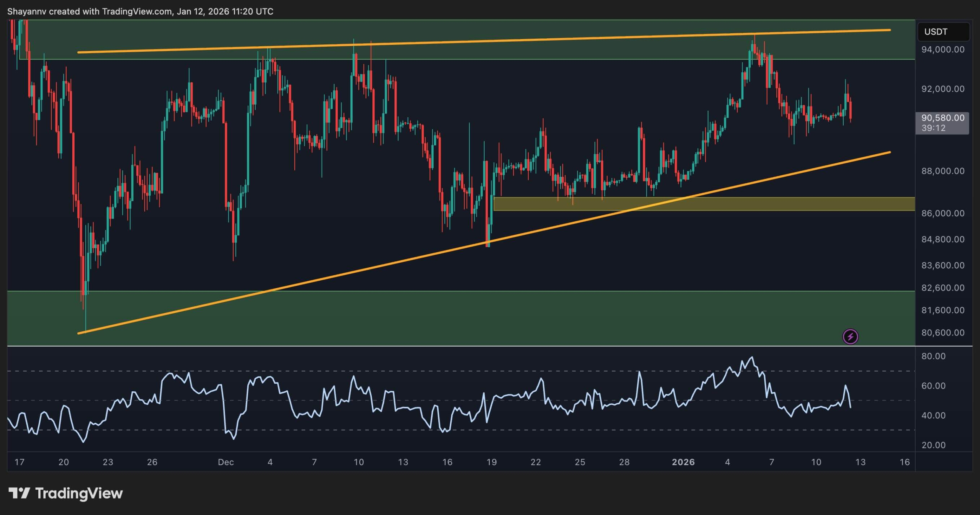Click the USDT currency label
The image size is (980, 515).
pyautogui.click(x=936, y=32)
